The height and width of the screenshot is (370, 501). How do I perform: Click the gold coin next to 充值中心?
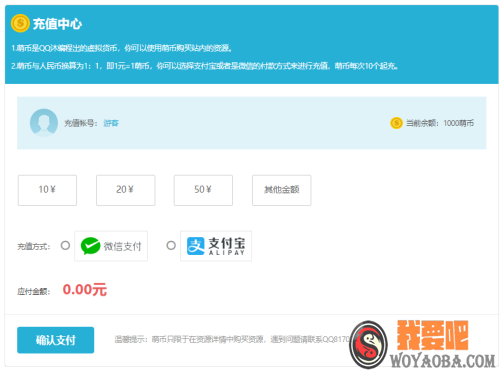[20, 23]
